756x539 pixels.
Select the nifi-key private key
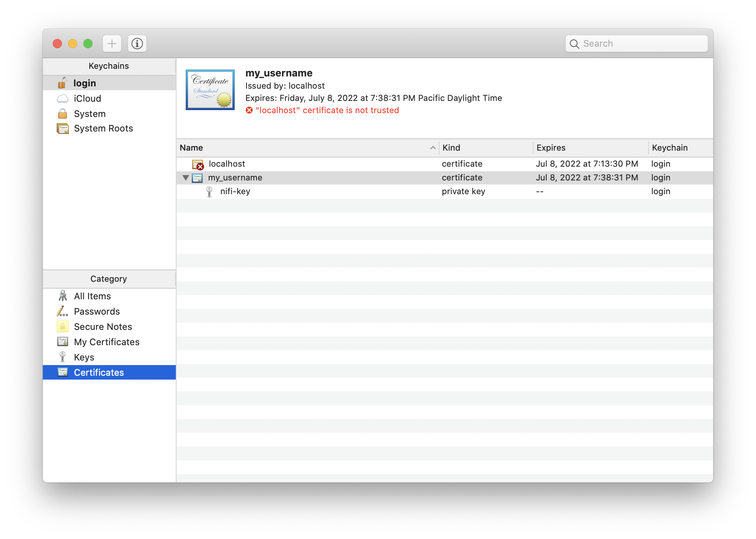pyautogui.click(x=235, y=192)
